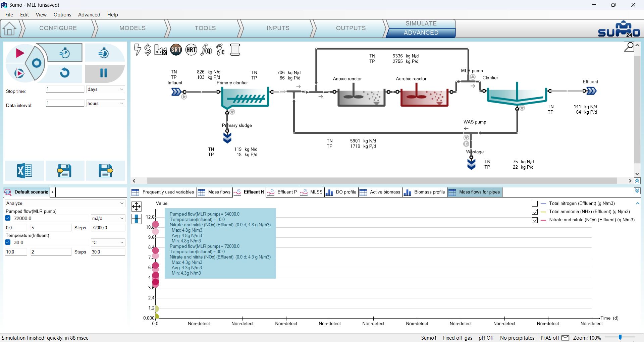Click the circular steady-state button
The height and width of the screenshot is (342, 644).
tap(36, 63)
